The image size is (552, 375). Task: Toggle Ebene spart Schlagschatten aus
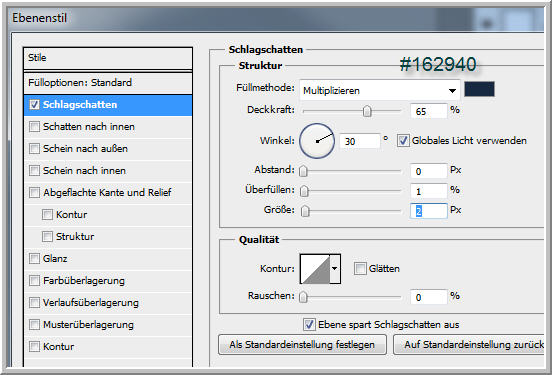(309, 324)
